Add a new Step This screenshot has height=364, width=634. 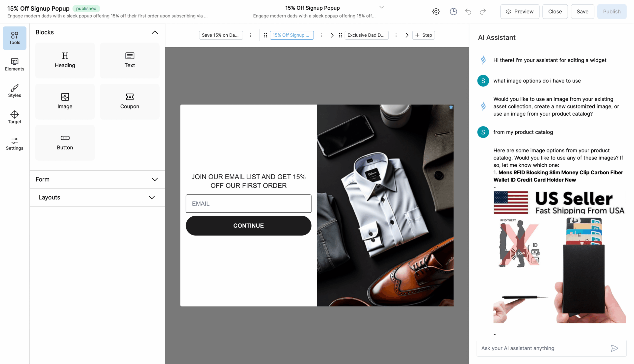pyautogui.click(x=423, y=35)
